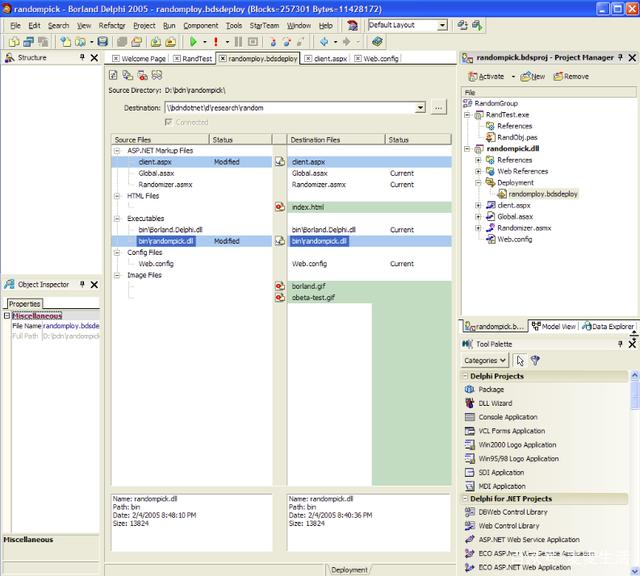
Task: Click the red exclamation Run Without Debugging icon
Action: (216, 42)
